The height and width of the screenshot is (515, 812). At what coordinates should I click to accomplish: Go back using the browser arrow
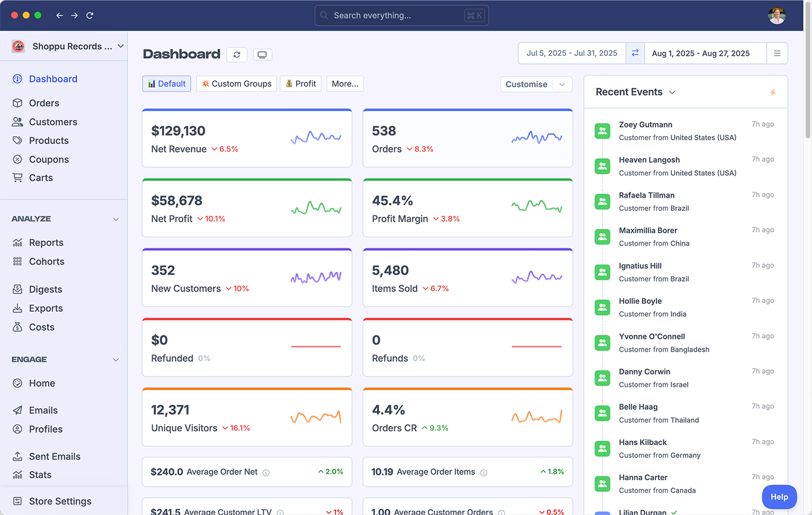(59, 16)
